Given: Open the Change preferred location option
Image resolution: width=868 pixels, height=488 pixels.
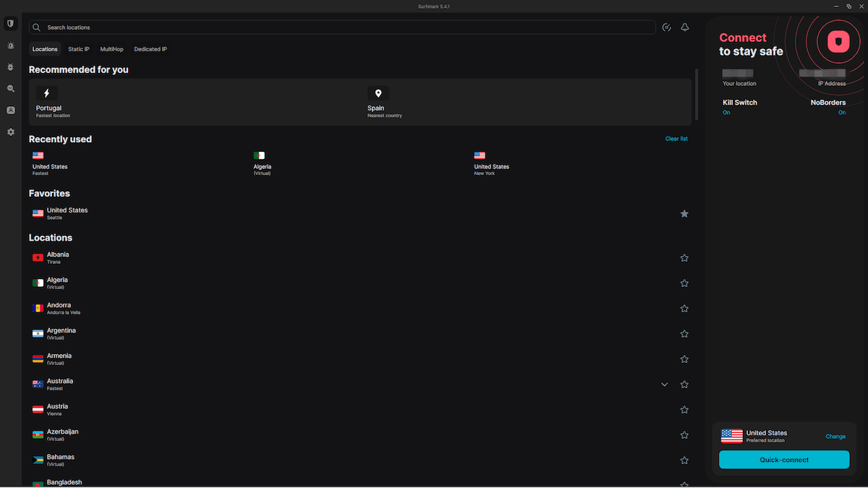Looking at the screenshot, I should pos(835,436).
